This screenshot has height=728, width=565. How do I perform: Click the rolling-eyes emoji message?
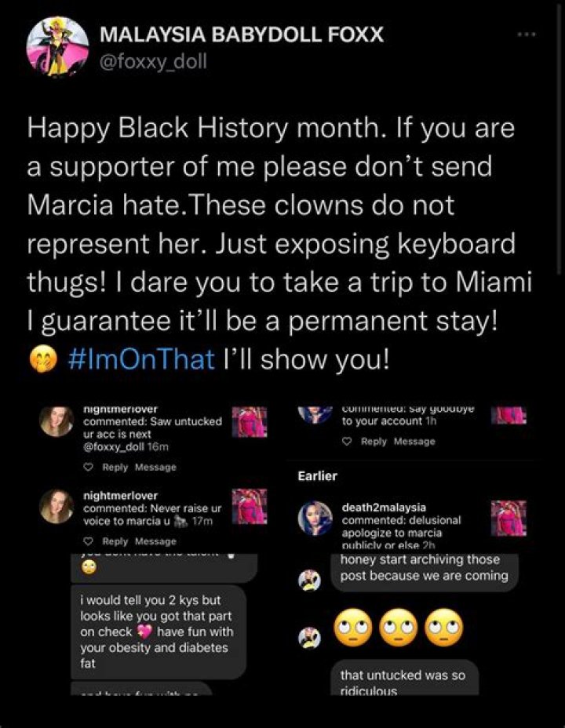[398, 628]
